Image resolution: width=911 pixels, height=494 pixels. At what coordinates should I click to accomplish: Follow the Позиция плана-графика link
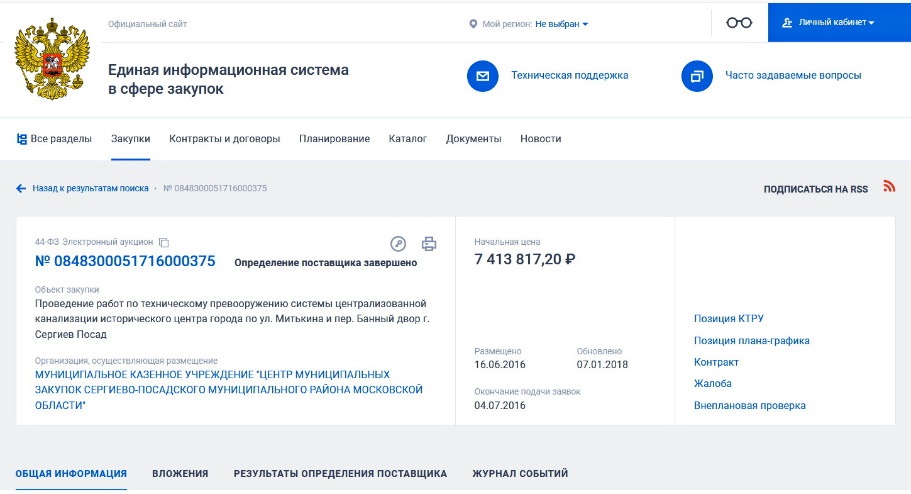[x=751, y=341]
